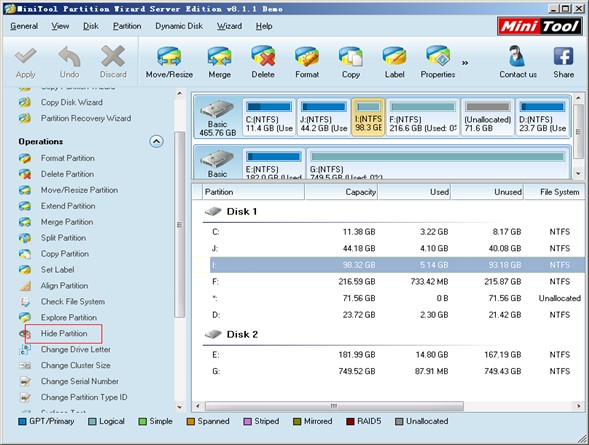Click Delete Partition in Operations
The height and width of the screenshot is (445, 589).
[x=67, y=174]
